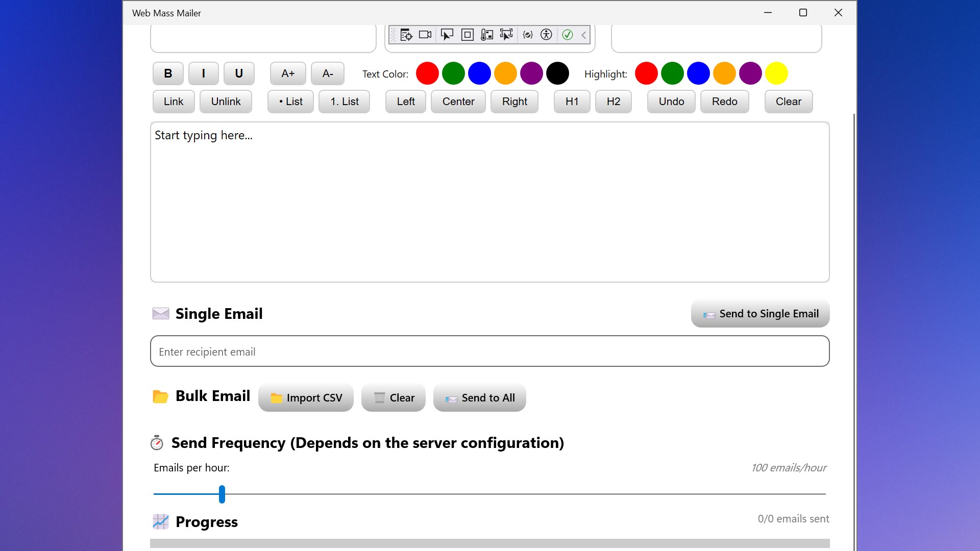The image size is (980, 551).
Task: Toggle Underline formatting button
Action: point(238,73)
